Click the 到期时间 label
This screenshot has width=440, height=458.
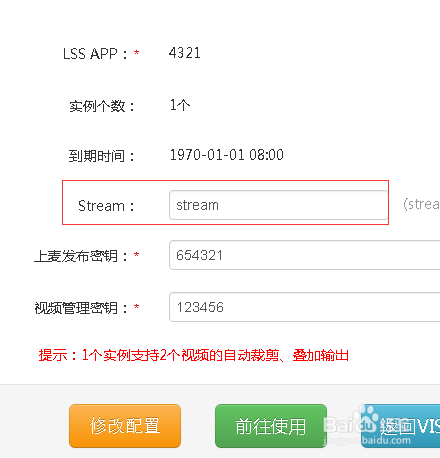coord(101,156)
